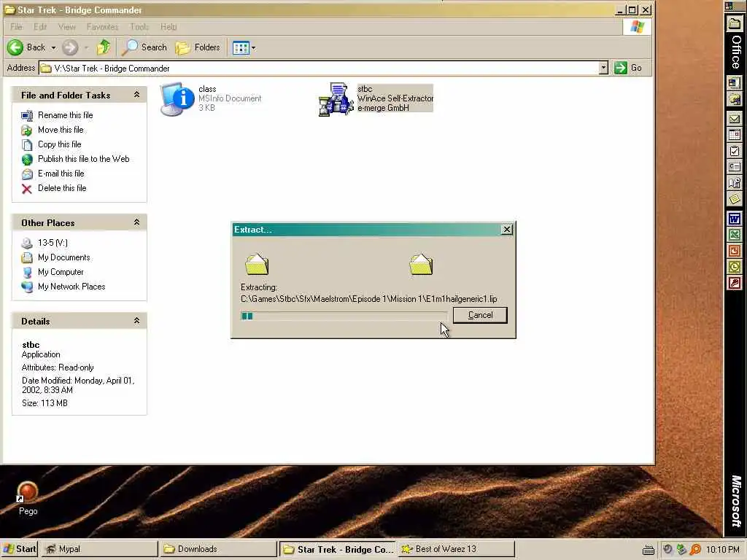The width and height of the screenshot is (747, 560).
Task: Click the New Office Document icon on Office bar
Action: pos(734,83)
